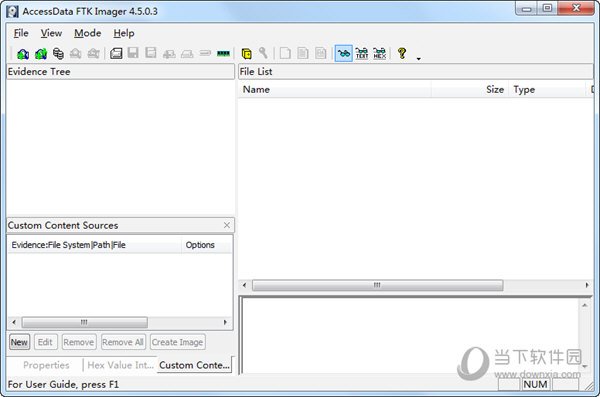Switch to the Properties tab
The image size is (600, 397).
click(x=46, y=365)
